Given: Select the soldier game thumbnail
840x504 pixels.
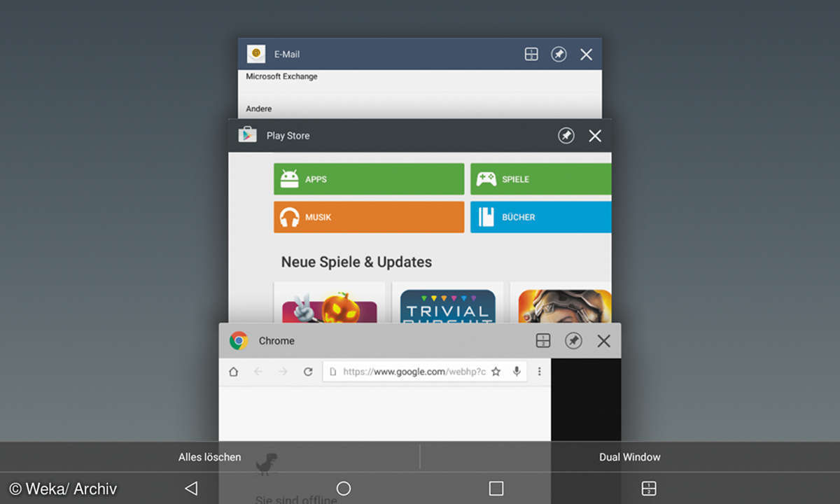Looking at the screenshot, I should (x=564, y=307).
